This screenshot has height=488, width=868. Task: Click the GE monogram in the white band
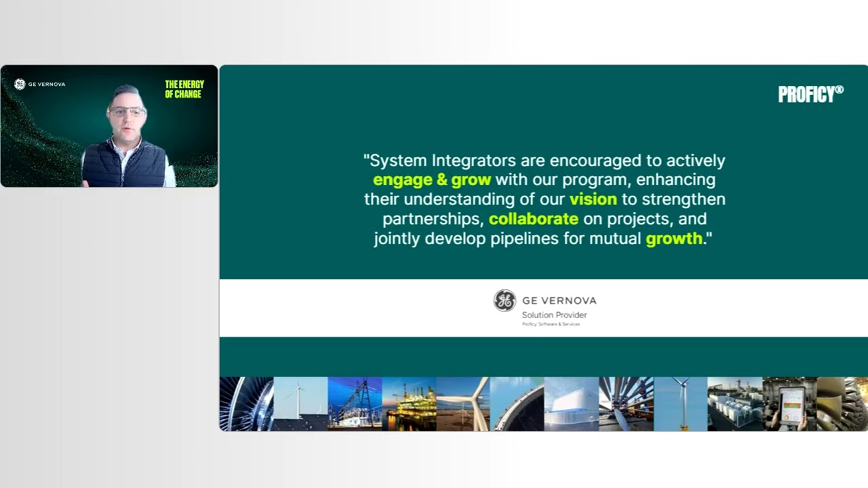point(505,300)
